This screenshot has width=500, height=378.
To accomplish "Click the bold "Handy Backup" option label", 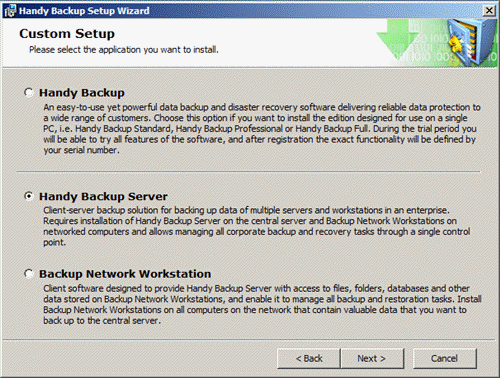I will click(x=82, y=92).
